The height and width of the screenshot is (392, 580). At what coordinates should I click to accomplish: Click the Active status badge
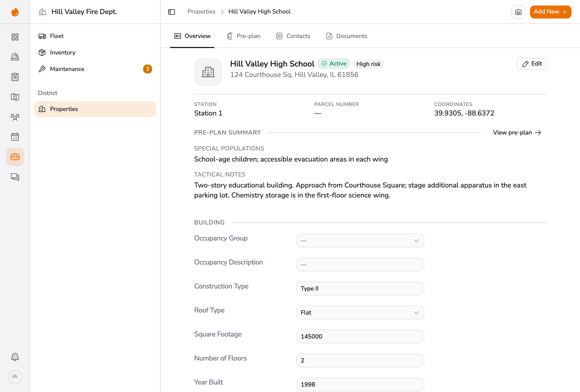pyautogui.click(x=334, y=64)
